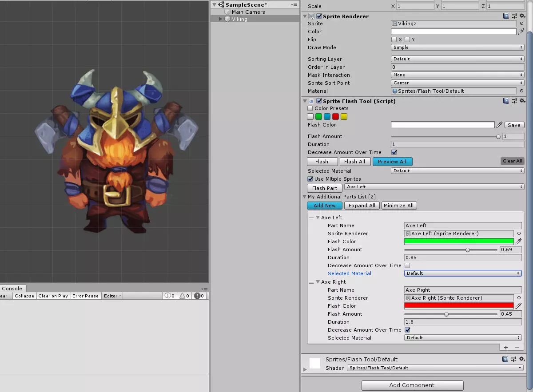Viewport: 533px width, 392px height.
Task: Open Sprite Flash Tool gear menu
Action: click(522, 101)
